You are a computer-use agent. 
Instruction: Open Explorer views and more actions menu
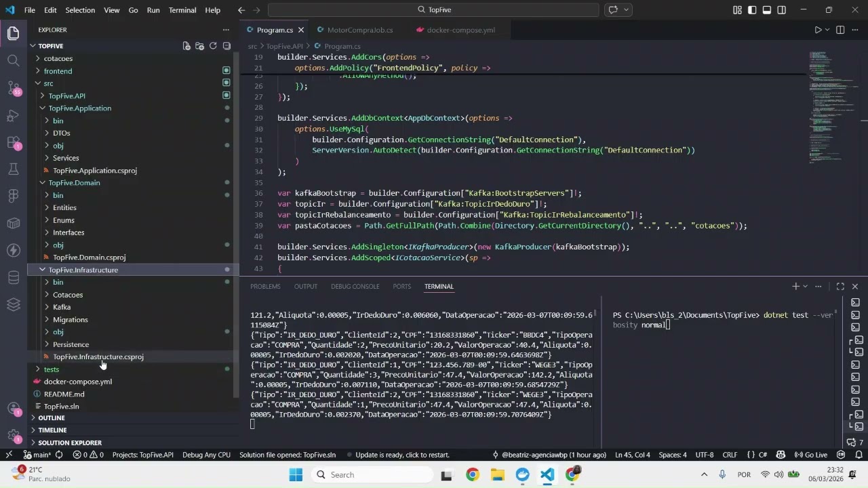click(x=226, y=30)
